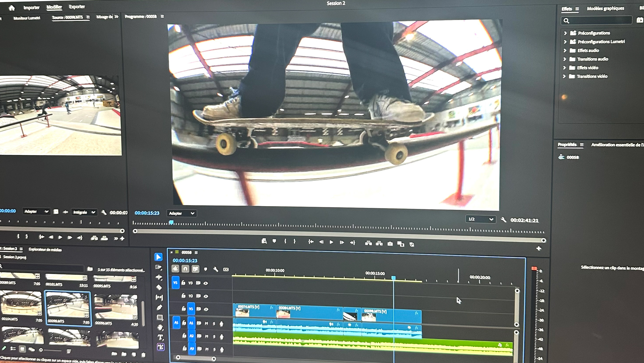Screen dimensions: 644x363
Task: Click the 00098.MTS clip thumbnail
Action: click(x=68, y=305)
